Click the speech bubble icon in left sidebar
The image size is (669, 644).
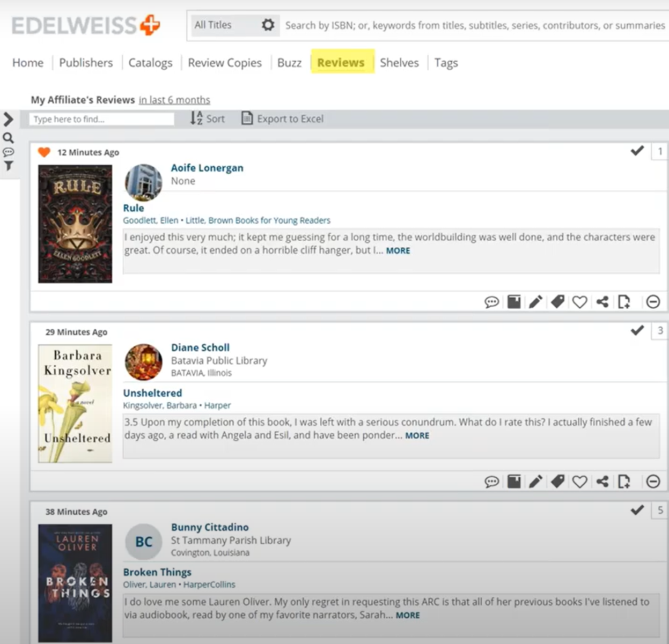[x=8, y=152]
